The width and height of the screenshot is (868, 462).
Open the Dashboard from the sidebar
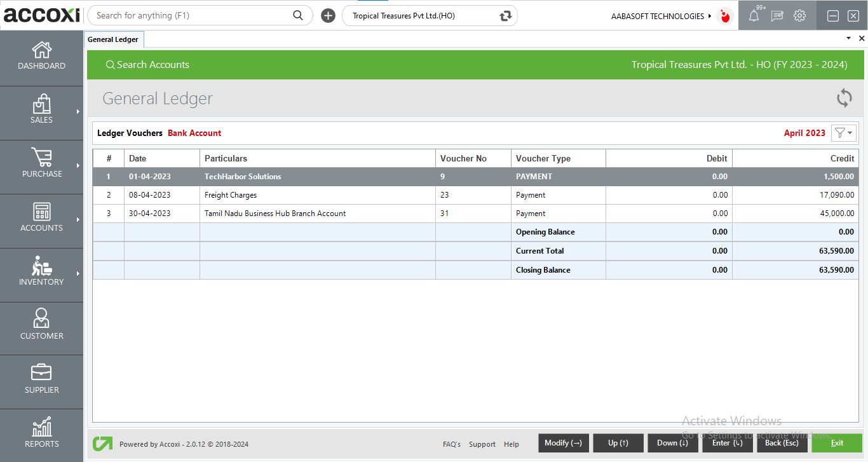coord(41,56)
